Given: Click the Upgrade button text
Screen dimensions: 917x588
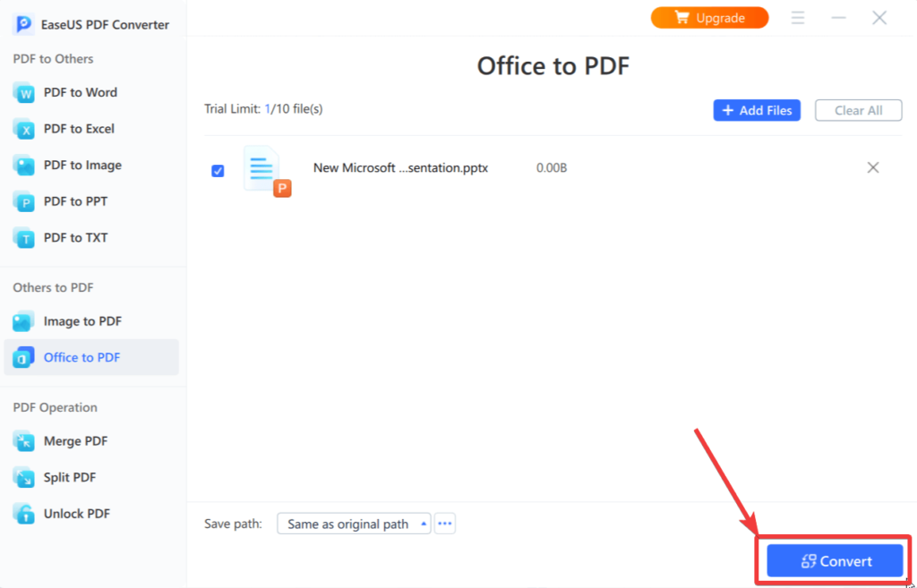Looking at the screenshot, I should pyautogui.click(x=721, y=18).
